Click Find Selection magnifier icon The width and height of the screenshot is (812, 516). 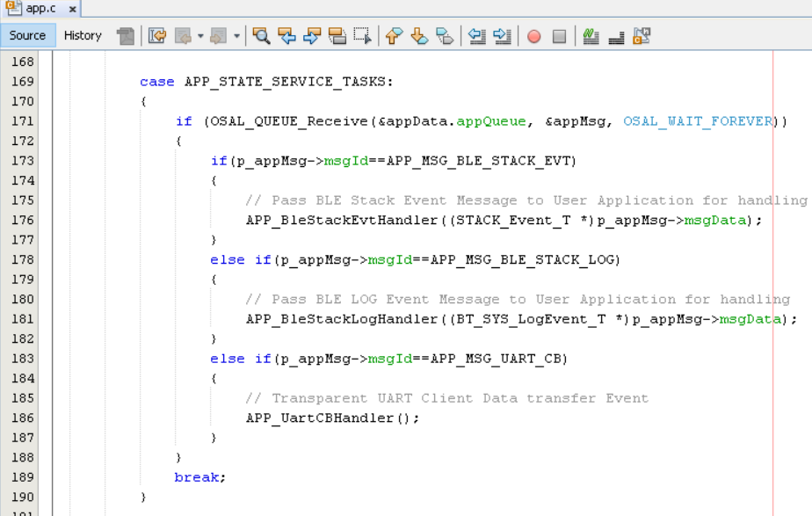[x=261, y=36]
